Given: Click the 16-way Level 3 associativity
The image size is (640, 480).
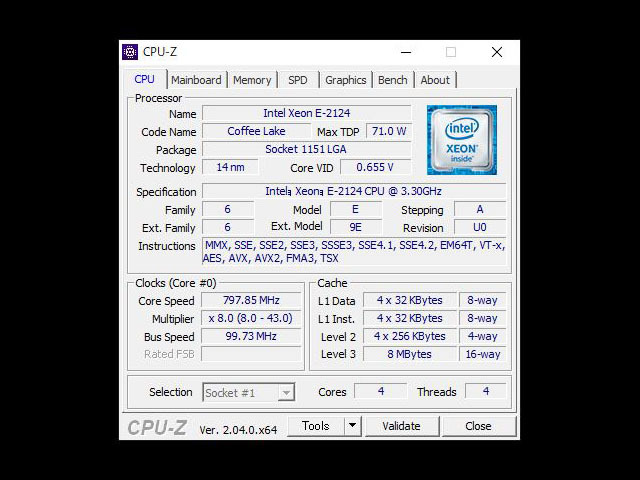Looking at the screenshot, I should tap(482, 354).
